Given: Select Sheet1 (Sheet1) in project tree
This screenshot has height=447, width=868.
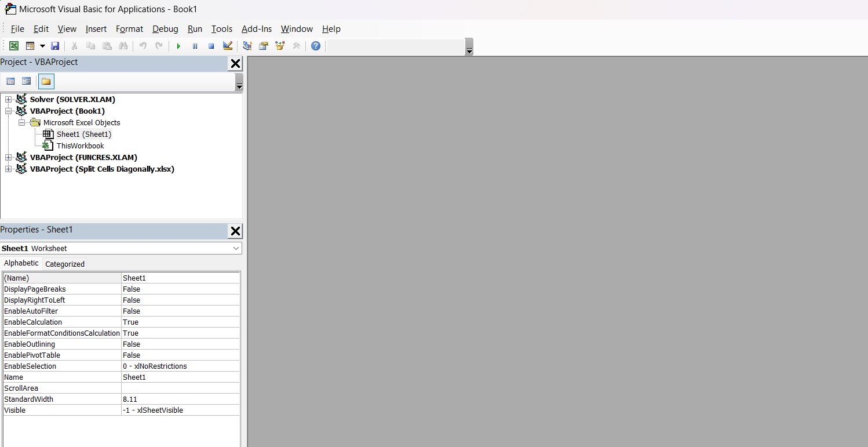Looking at the screenshot, I should 83,134.
